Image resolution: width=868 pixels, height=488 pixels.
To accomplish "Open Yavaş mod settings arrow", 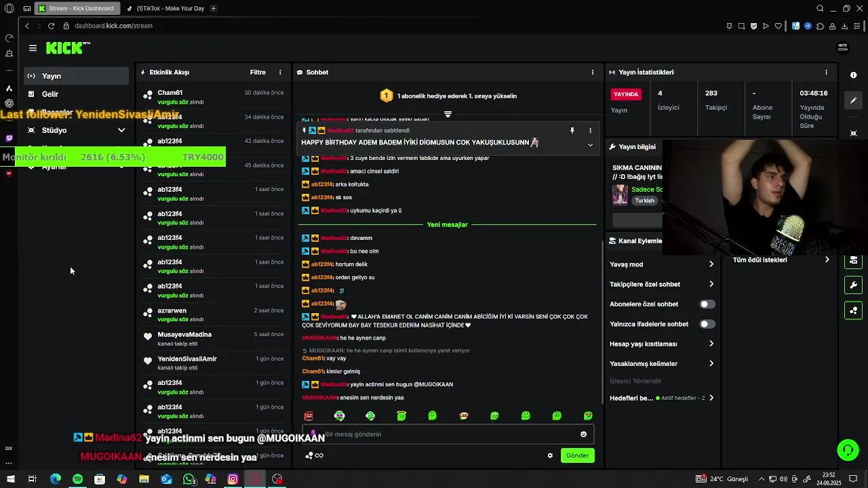I will click(711, 264).
